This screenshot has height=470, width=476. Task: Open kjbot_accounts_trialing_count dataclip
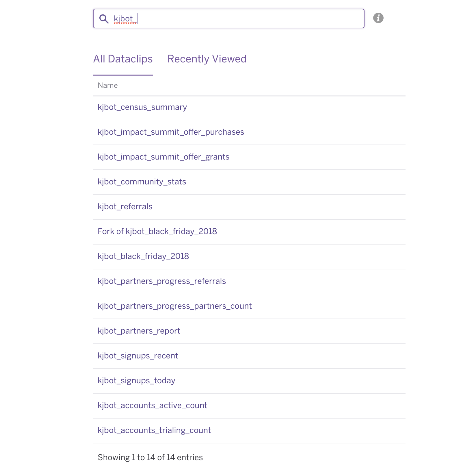(x=154, y=430)
